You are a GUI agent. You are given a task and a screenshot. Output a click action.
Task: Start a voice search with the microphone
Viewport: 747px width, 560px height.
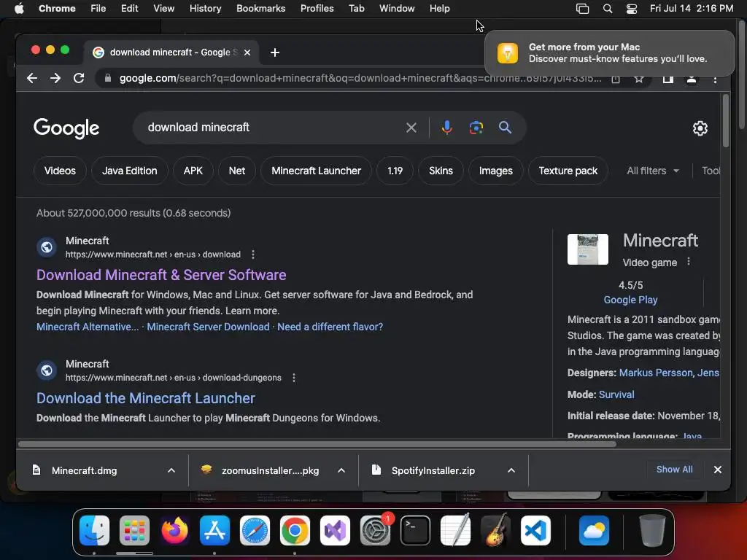pos(447,128)
